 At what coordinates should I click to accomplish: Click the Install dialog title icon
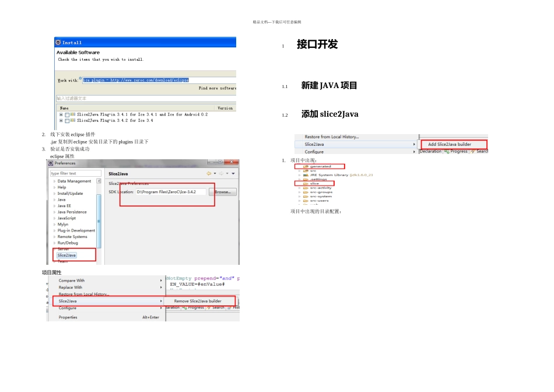pyautogui.click(x=58, y=43)
